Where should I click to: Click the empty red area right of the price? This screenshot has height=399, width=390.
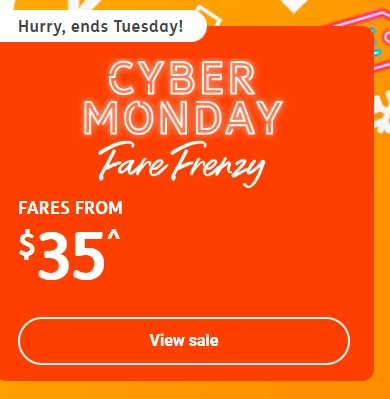click(247, 255)
